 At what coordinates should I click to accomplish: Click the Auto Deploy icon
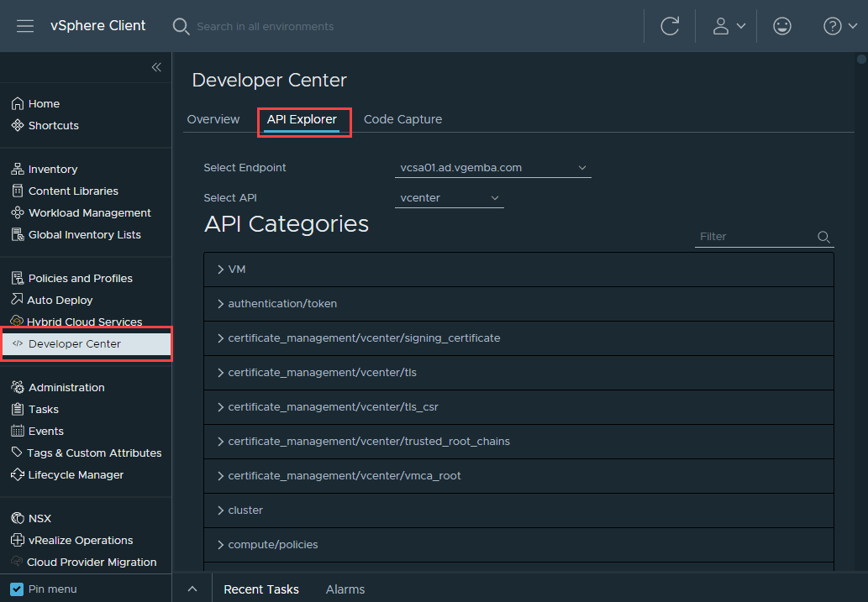click(x=17, y=300)
